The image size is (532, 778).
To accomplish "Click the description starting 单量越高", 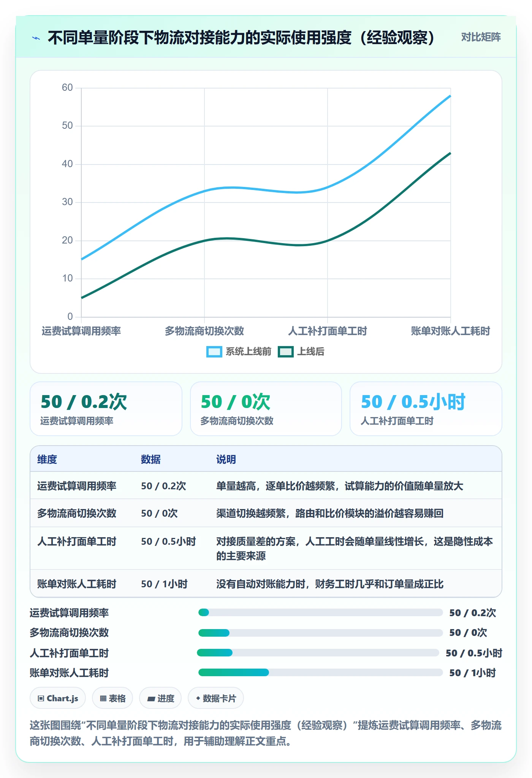I will [340, 486].
